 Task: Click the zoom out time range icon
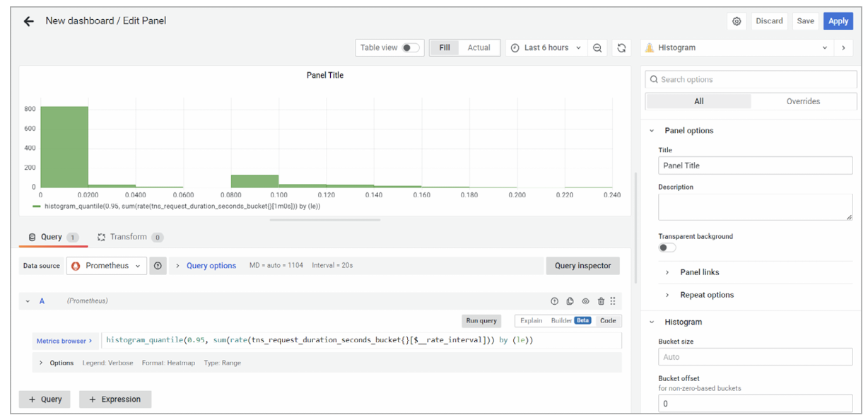[x=597, y=48]
